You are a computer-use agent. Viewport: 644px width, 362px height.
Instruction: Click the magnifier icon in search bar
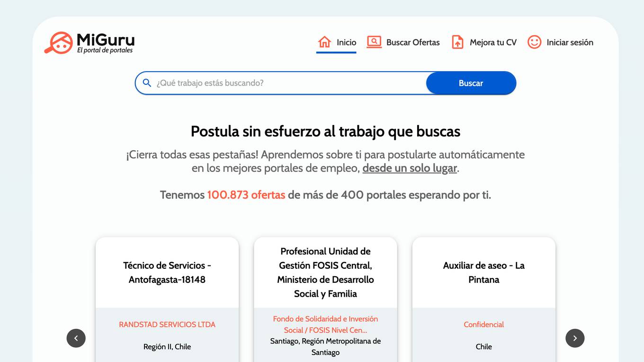tap(147, 83)
